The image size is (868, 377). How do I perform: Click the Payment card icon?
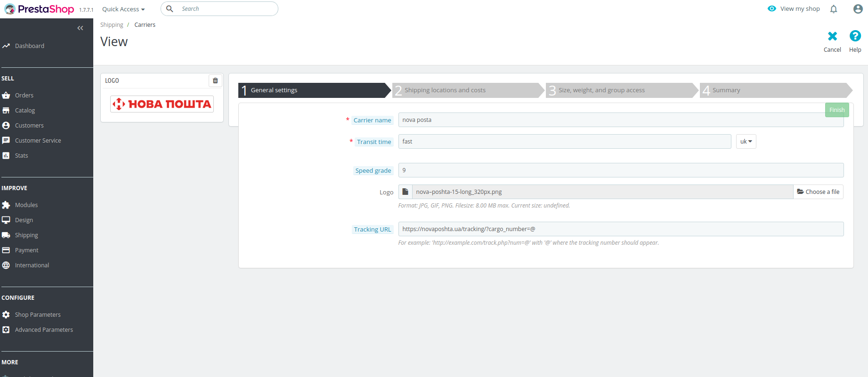[6, 250]
